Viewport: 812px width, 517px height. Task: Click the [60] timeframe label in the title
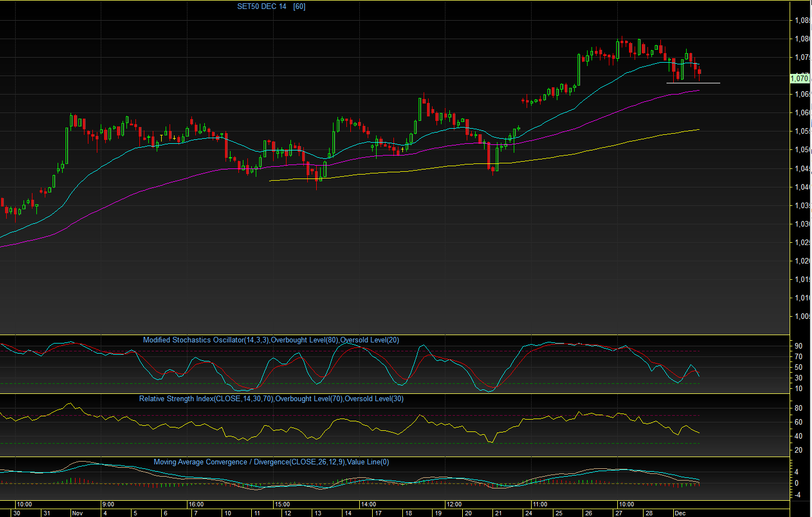(299, 7)
